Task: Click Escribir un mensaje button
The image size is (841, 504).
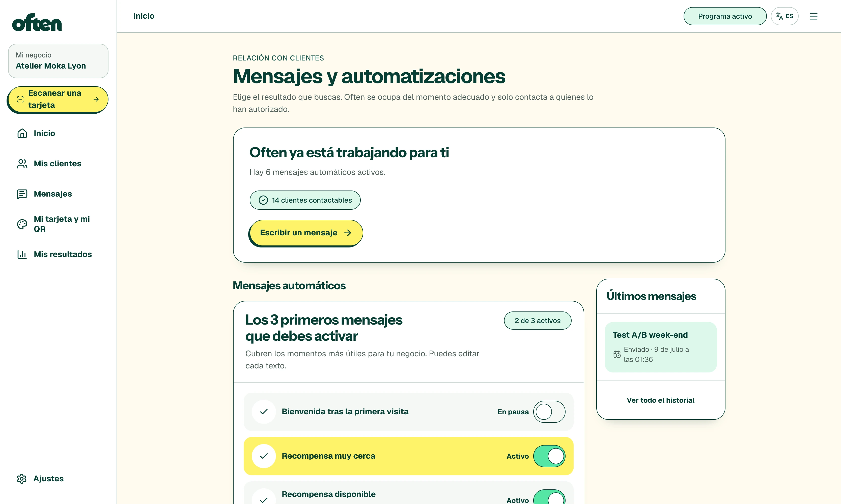Action: coord(306,233)
